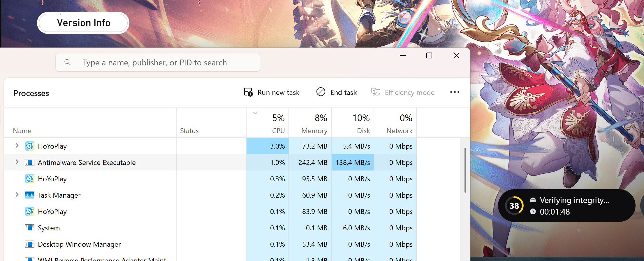This screenshot has height=261, width=644.
Task: Open Version Info in HoYoPlay launcher
Action: point(83,23)
